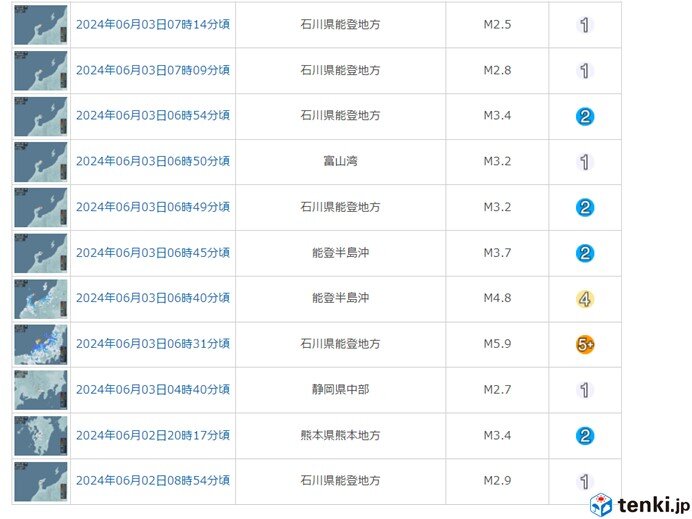Select M3.4 magnitude in 熊本県熊本地方 row
Screen dimensions: 692x519
(x=497, y=436)
